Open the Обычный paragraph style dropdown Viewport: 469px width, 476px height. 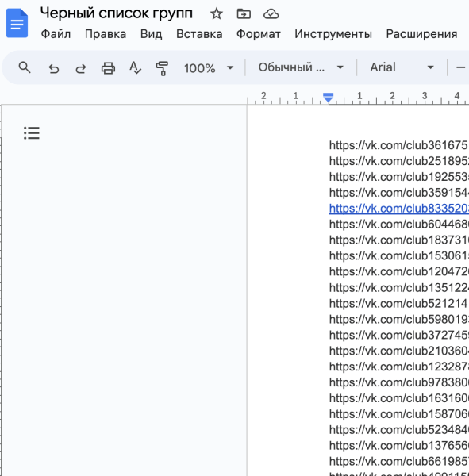coord(301,67)
